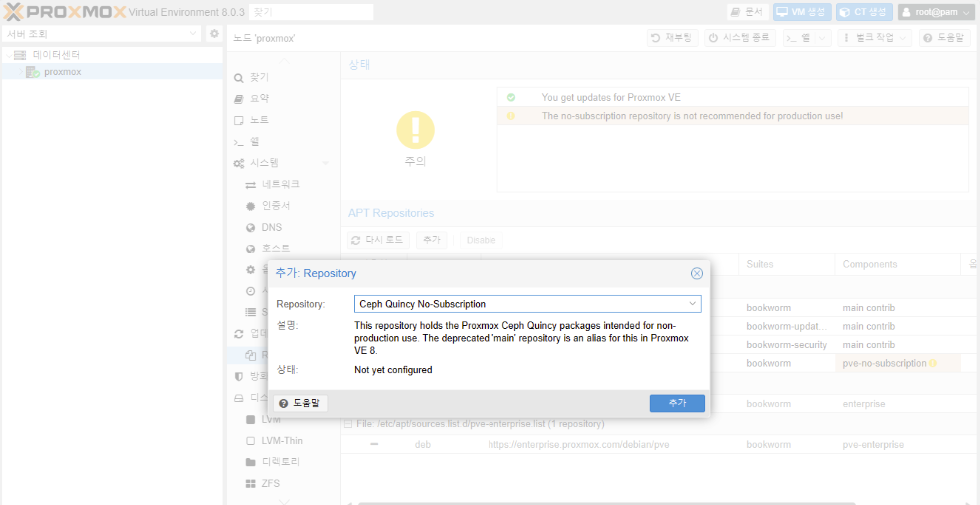This screenshot has height=505, width=980.
Task: Click the 재부팅 reboot button
Action: [672, 38]
